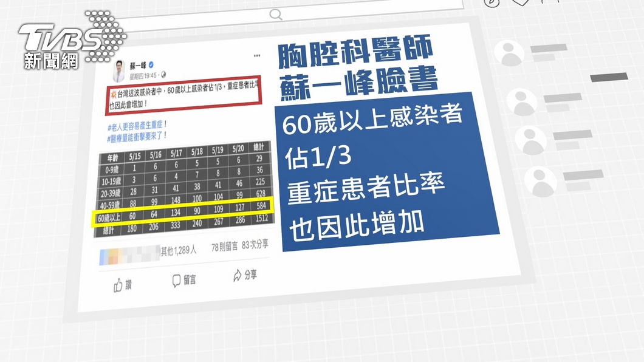Click the TVBS 新聞網 logo
The width and height of the screenshot is (644, 362).
[x=72, y=40]
